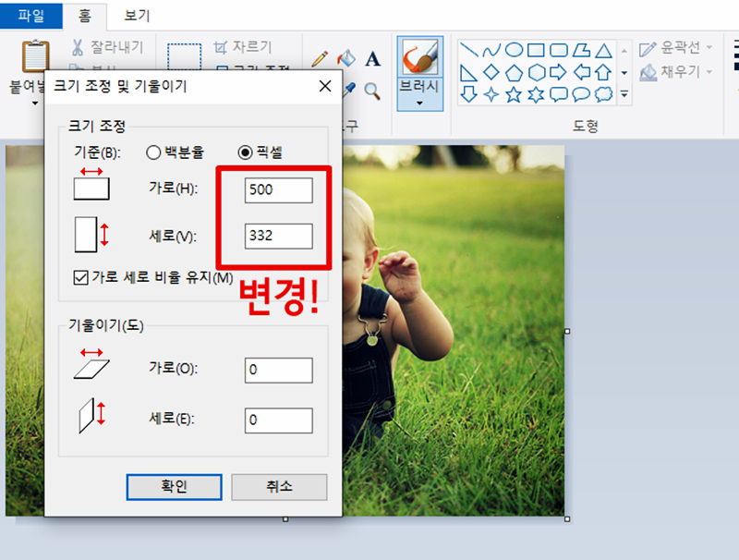This screenshot has width=739, height=560.
Task: Click the 세로(V) resize field
Action: click(x=279, y=236)
